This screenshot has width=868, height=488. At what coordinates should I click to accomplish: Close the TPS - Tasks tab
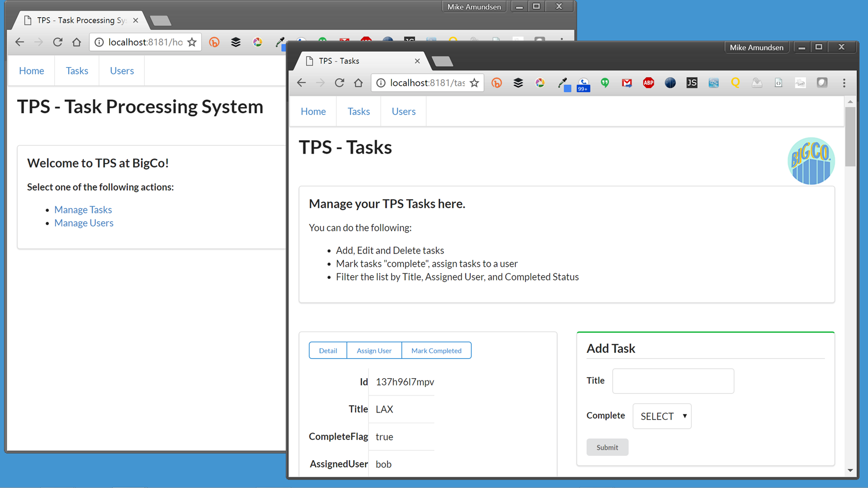click(417, 61)
